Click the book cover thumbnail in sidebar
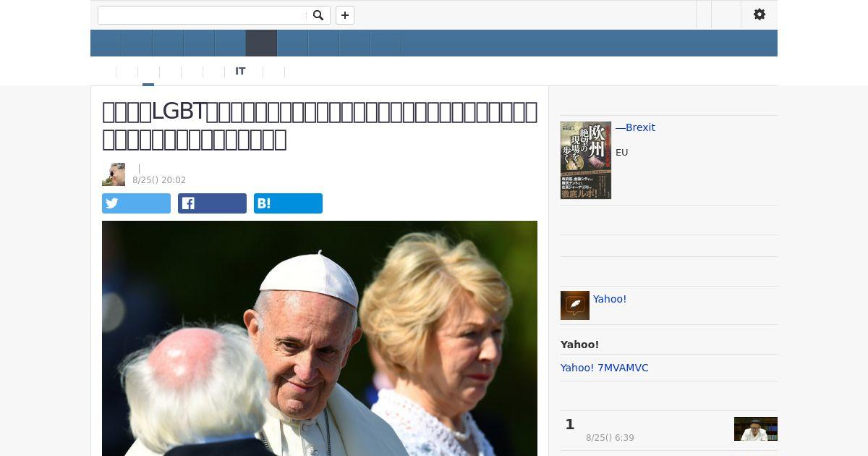This screenshot has height=456, width=868. coord(586,160)
